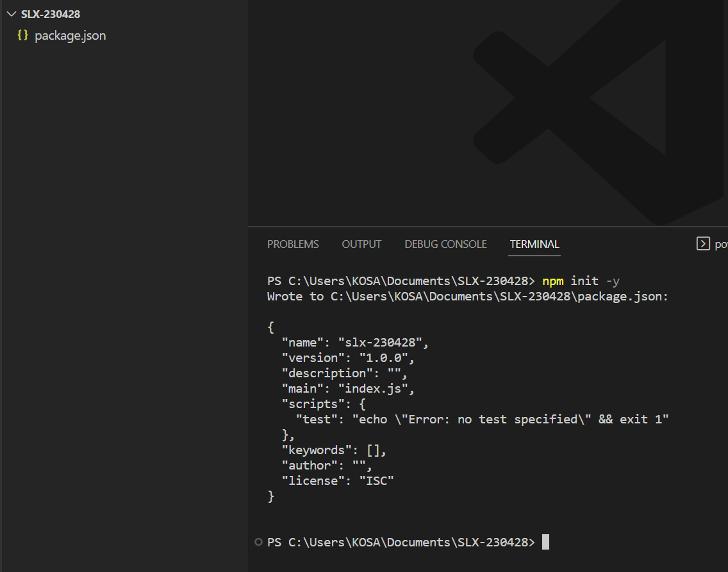Click the first PS prompt path in terminal
The height and width of the screenshot is (572, 728).
(401, 281)
